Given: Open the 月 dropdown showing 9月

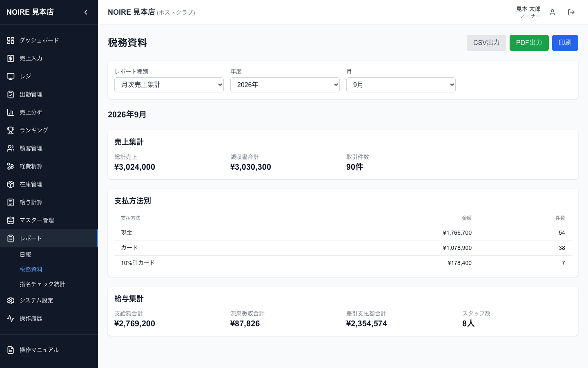Looking at the screenshot, I should tap(401, 85).
